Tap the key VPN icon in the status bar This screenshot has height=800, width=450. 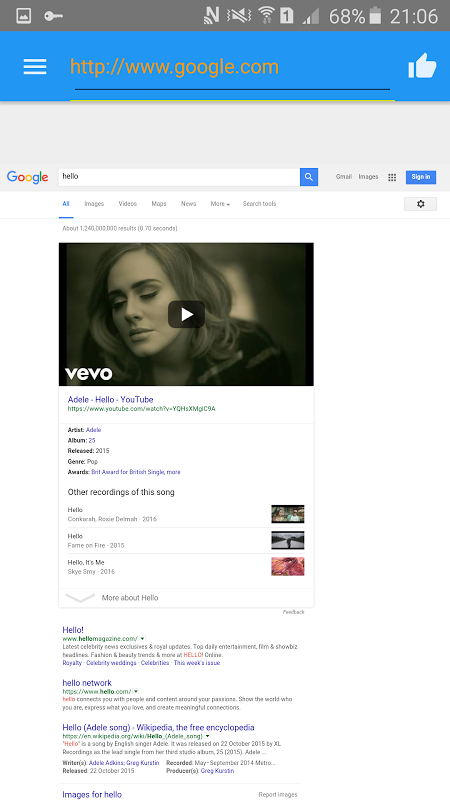tap(54, 16)
